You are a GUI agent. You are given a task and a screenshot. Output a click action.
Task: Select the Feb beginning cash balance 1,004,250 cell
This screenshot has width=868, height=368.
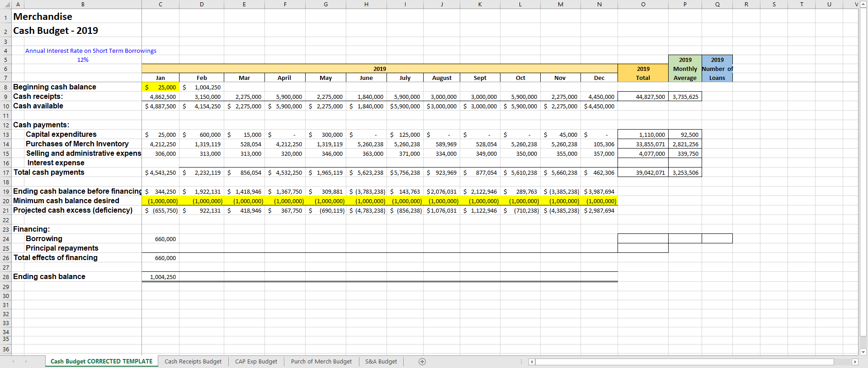click(x=202, y=87)
